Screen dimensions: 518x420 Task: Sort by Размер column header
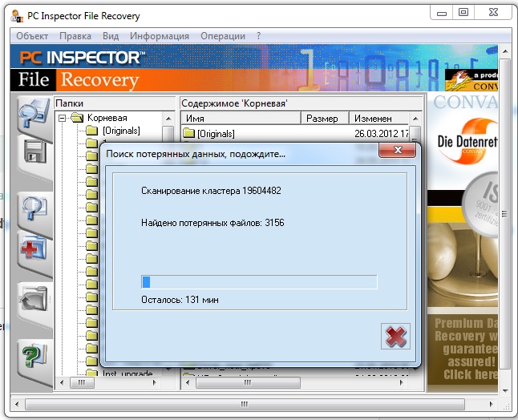[x=325, y=118]
